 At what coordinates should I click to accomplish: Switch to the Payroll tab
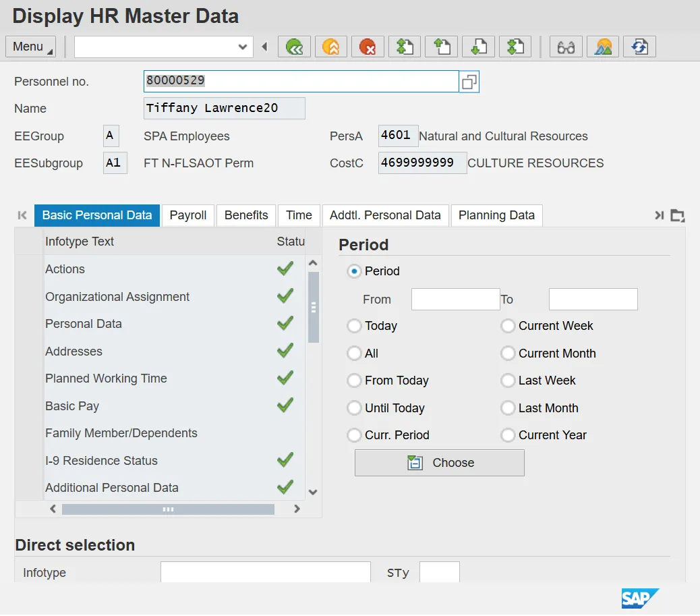tap(188, 215)
